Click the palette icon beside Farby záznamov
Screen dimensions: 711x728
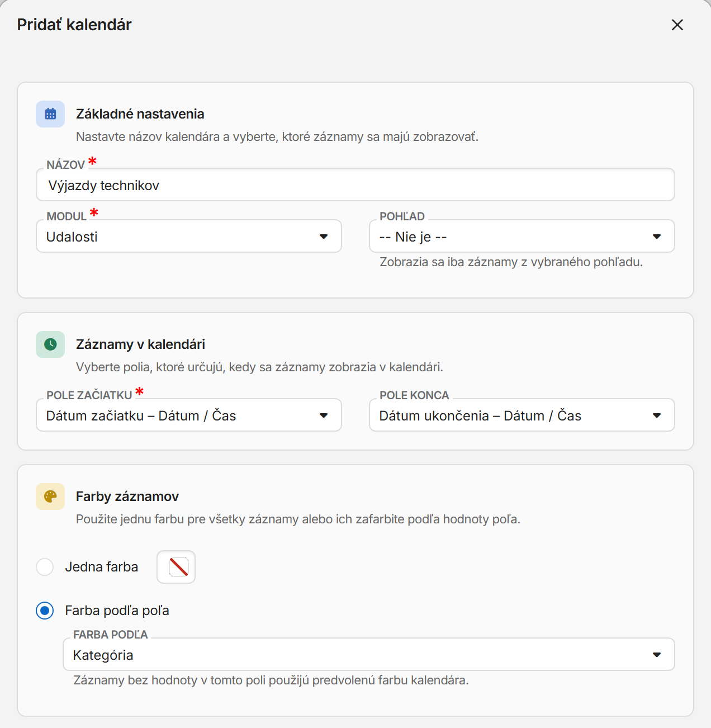[x=50, y=497]
